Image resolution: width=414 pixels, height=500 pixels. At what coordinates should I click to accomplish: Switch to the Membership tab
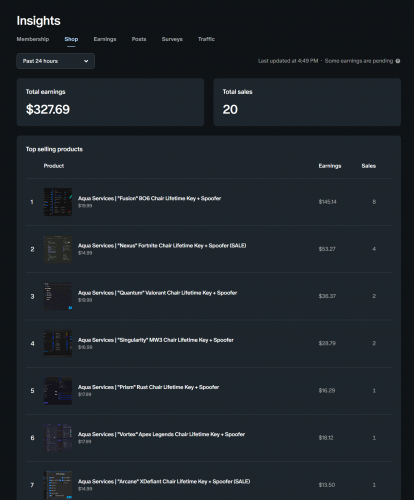tap(33, 39)
